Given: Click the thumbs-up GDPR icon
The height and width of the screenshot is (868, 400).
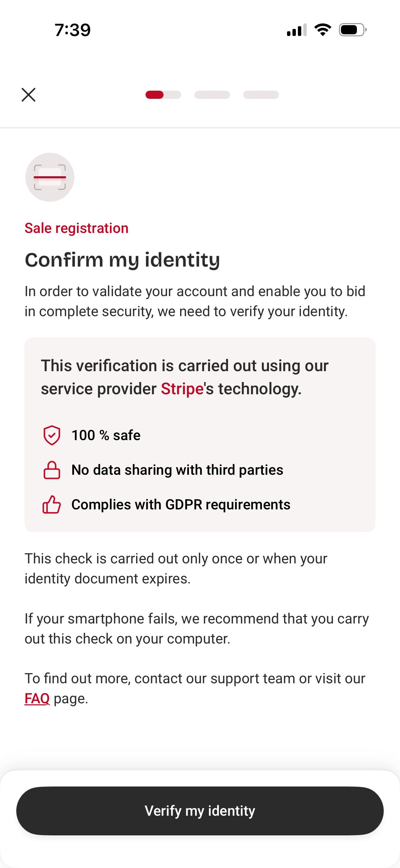Looking at the screenshot, I should pos(51,505).
